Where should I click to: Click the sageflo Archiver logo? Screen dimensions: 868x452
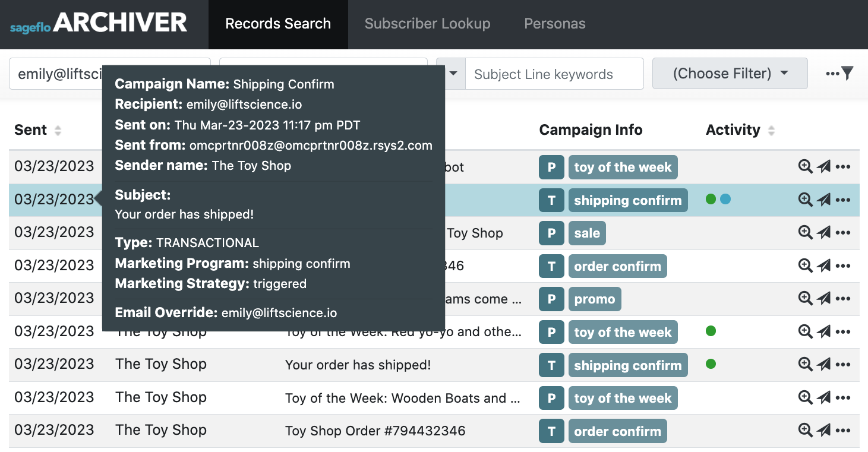pos(99,24)
